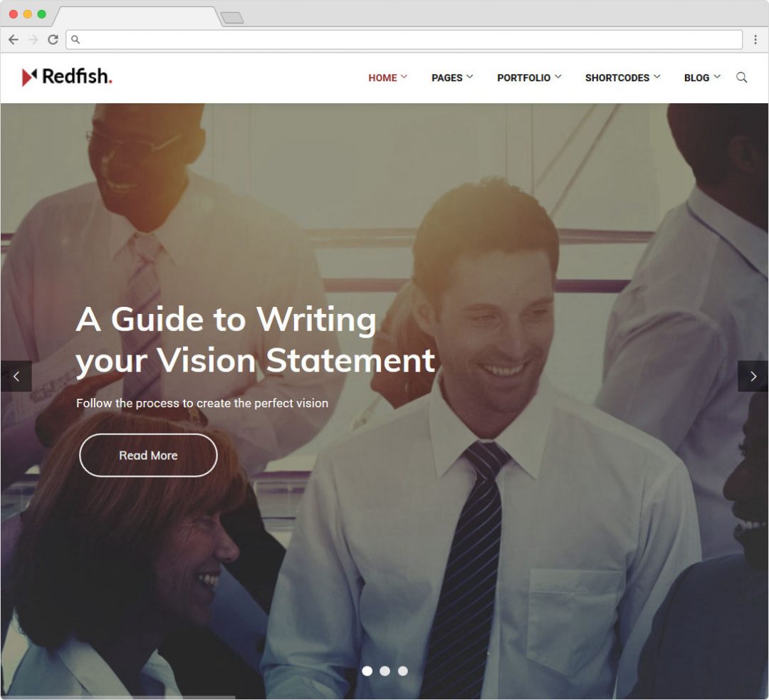Image resolution: width=769 pixels, height=700 pixels.
Task: Reload the page using the refresh icon
Action: [x=53, y=40]
